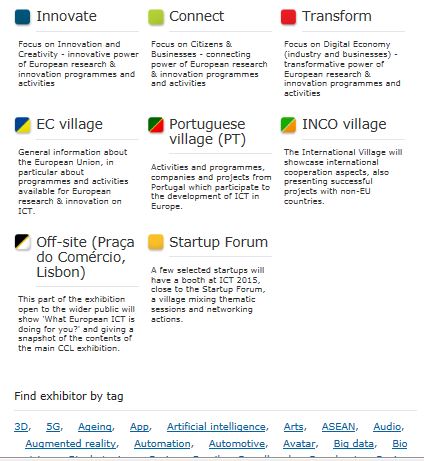Image resolution: width=424 pixels, height=461 pixels.
Task: Click the red Transform category icon
Action: tap(288, 17)
